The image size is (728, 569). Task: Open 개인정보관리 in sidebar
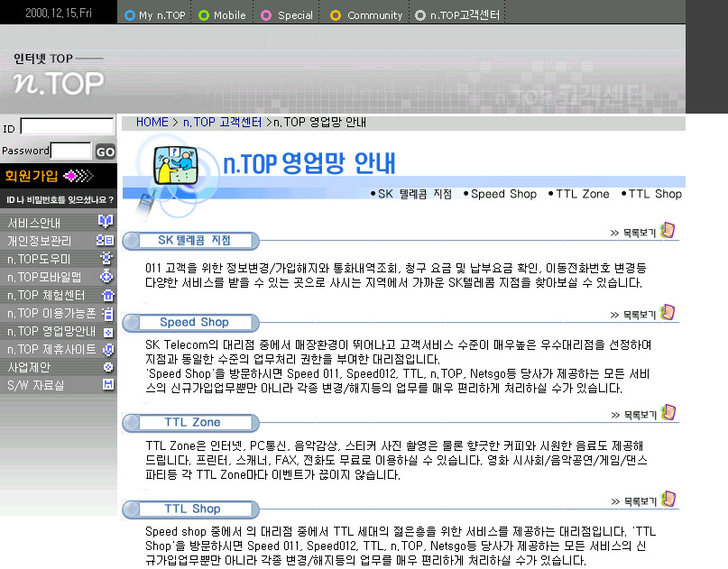pos(40,241)
